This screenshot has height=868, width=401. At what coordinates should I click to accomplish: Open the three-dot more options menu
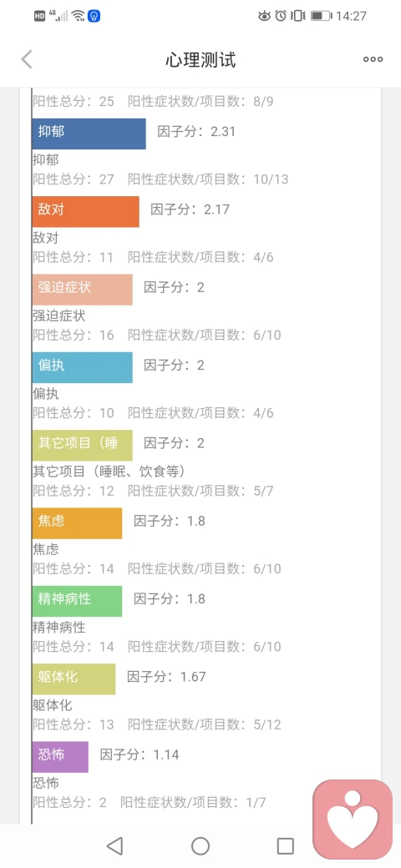[x=373, y=59]
